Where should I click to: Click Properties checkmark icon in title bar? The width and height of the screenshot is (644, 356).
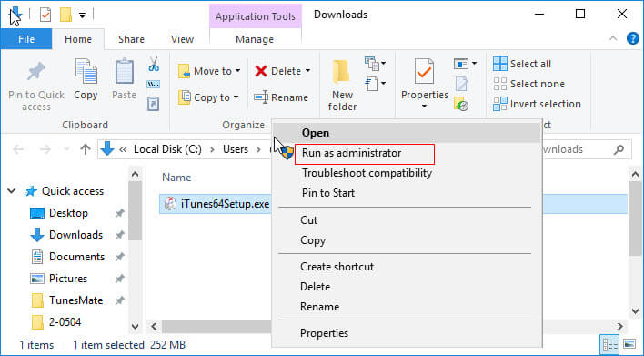click(x=45, y=15)
